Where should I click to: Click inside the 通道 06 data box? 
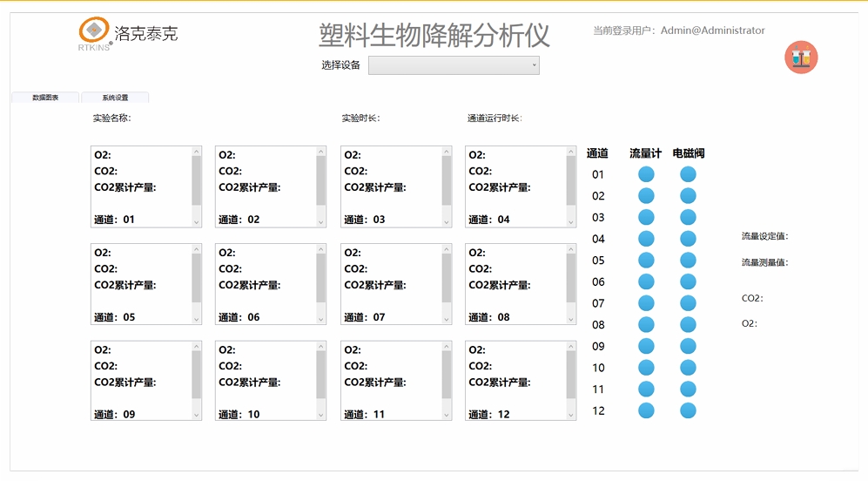265,284
